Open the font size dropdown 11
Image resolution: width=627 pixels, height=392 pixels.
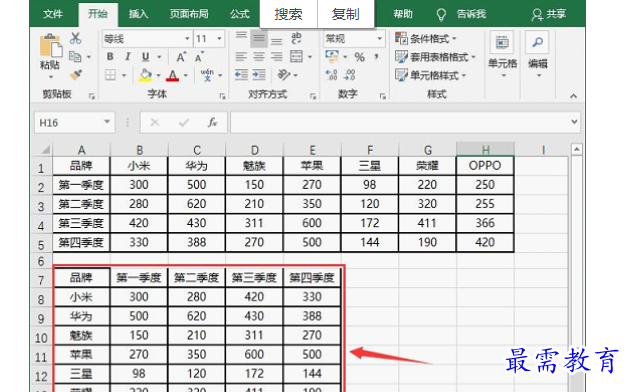tap(219, 39)
